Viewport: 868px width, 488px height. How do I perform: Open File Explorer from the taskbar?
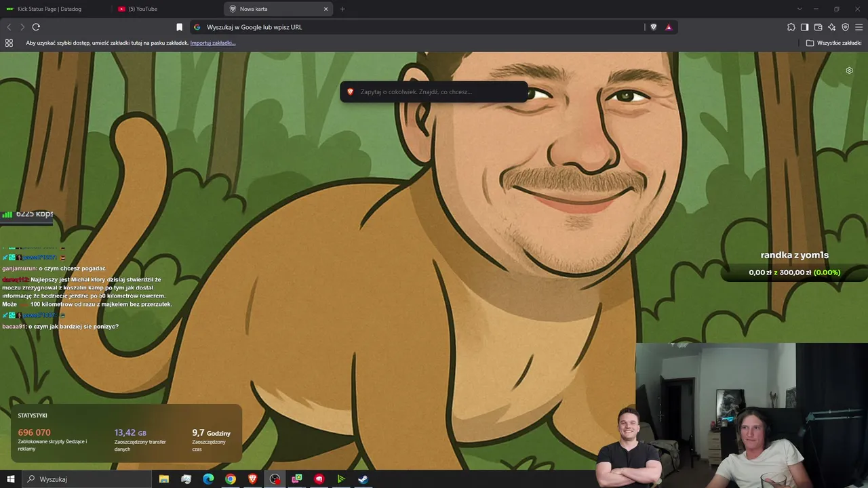[x=164, y=479]
